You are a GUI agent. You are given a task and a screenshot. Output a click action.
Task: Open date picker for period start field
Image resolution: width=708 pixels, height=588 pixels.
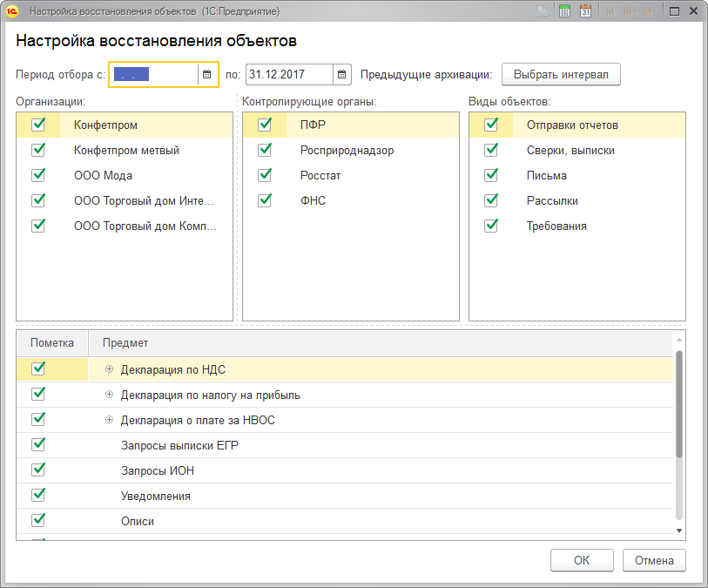(x=207, y=75)
